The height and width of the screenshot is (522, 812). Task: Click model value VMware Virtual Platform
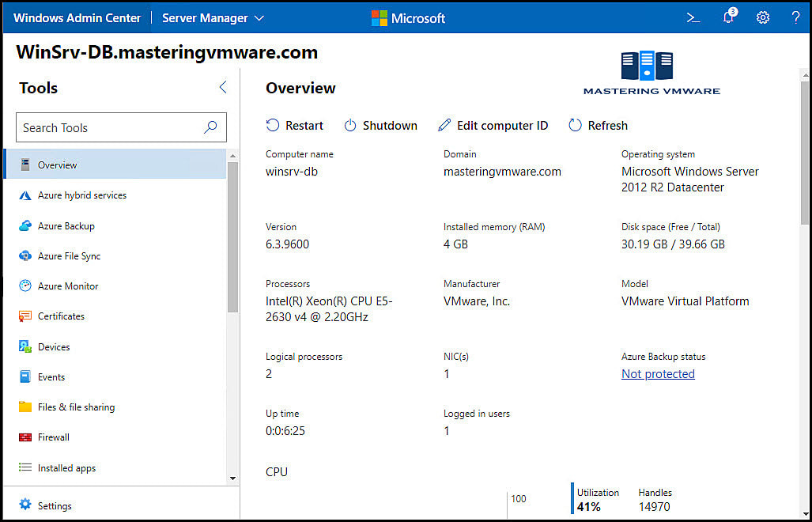click(x=685, y=301)
